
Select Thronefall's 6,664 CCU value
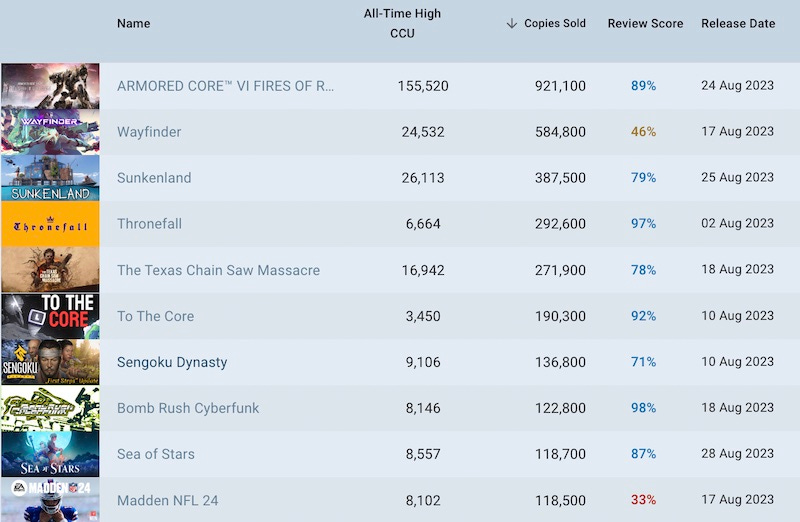423,223
